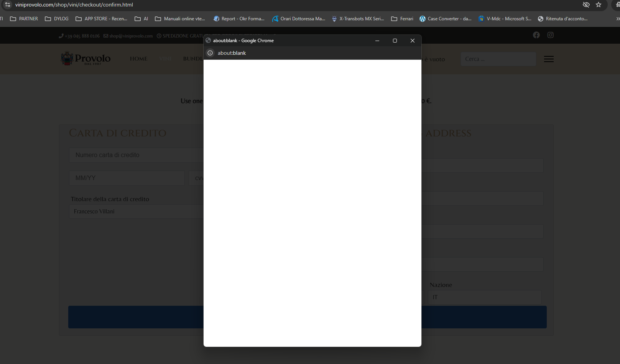Image resolution: width=620 pixels, height=364 pixels.
Task: Click the site information icon beside viniprovolo.com URL
Action: pos(8,5)
